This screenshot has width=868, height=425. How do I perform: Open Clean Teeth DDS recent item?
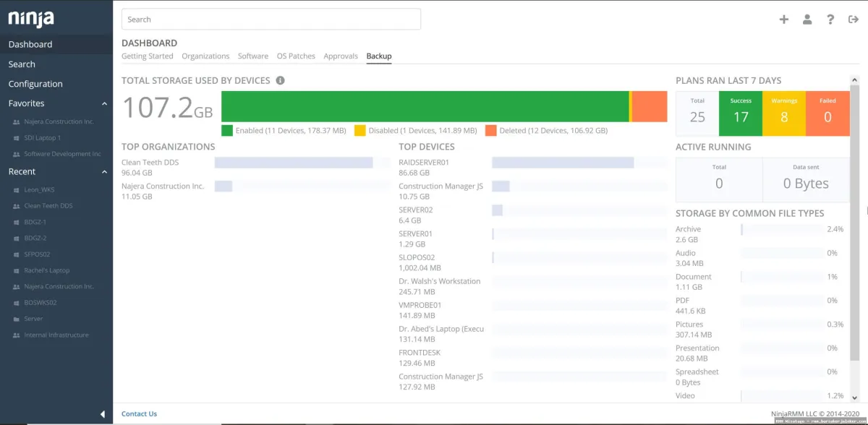[48, 206]
